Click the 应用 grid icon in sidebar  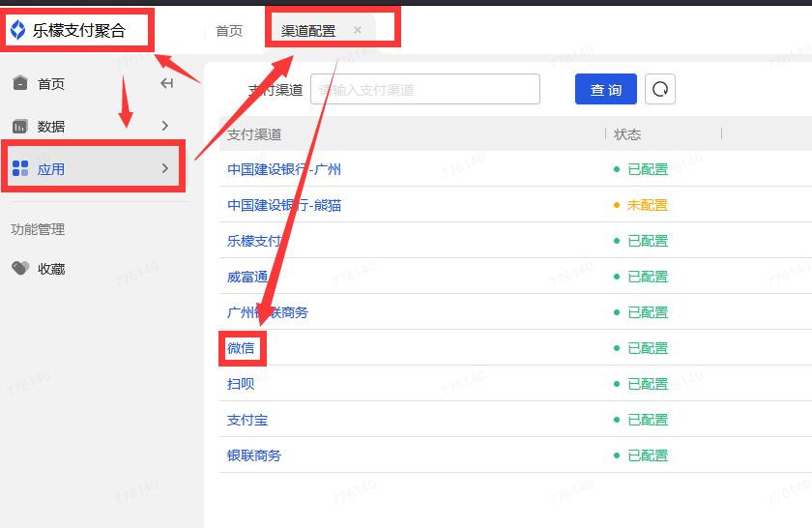tap(20, 168)
